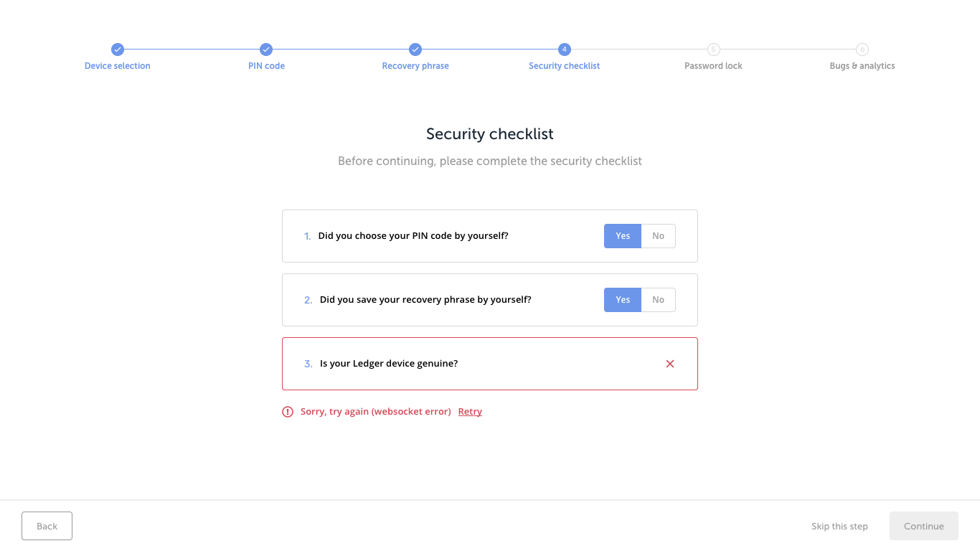The width and height of the screenshot is (980, 551).
Task: Jump to the Password lock step label
Action: pos(713,66)
